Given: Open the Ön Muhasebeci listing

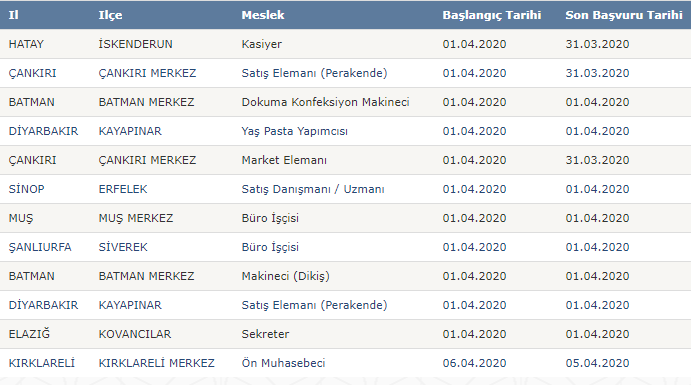Looking at the screenshot, I should (x=283, y=363).
